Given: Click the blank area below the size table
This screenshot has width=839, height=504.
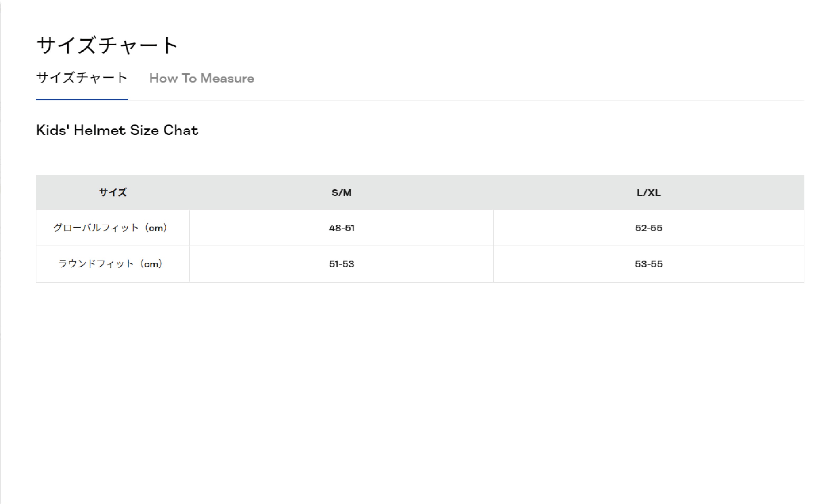Looking at the screenshot, I should [419, 374].
